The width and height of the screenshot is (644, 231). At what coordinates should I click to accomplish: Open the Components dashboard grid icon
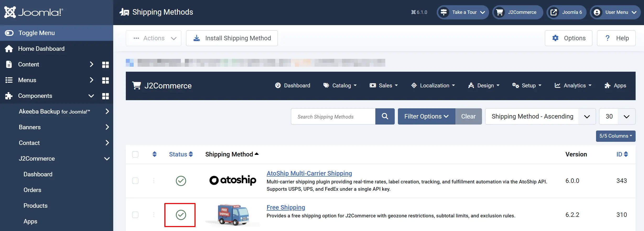105,96
